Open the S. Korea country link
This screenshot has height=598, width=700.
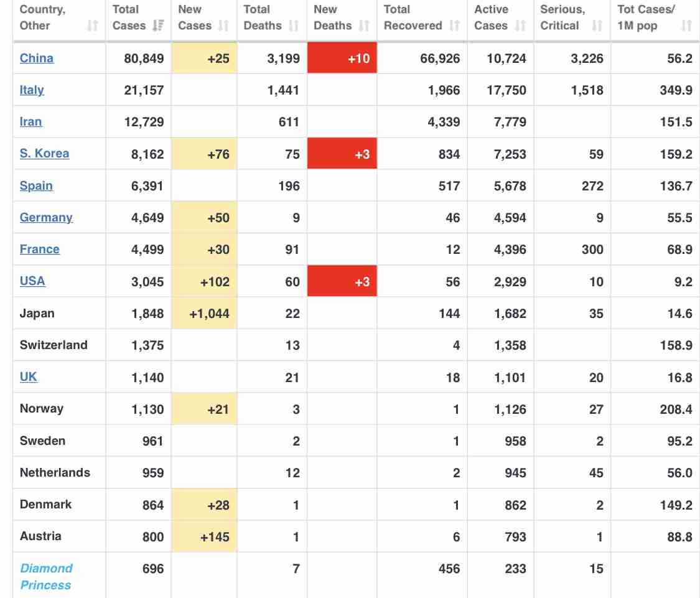click(44, 154)
